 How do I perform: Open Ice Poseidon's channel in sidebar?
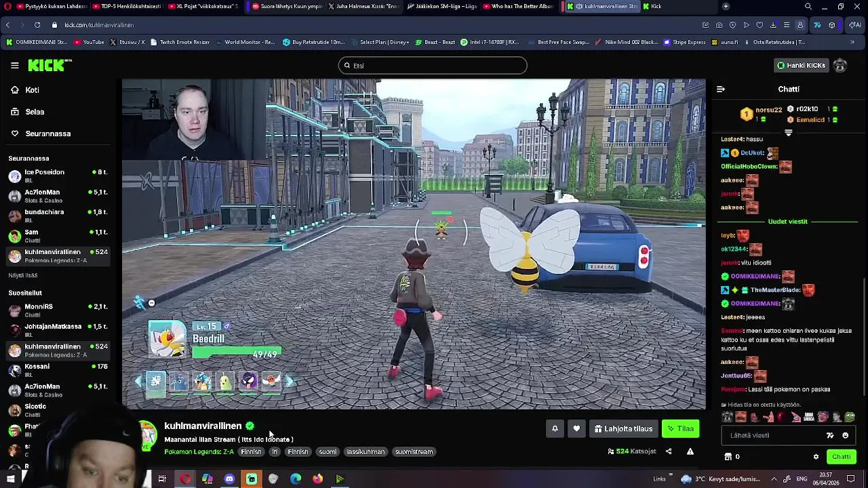tap(58, 176)
